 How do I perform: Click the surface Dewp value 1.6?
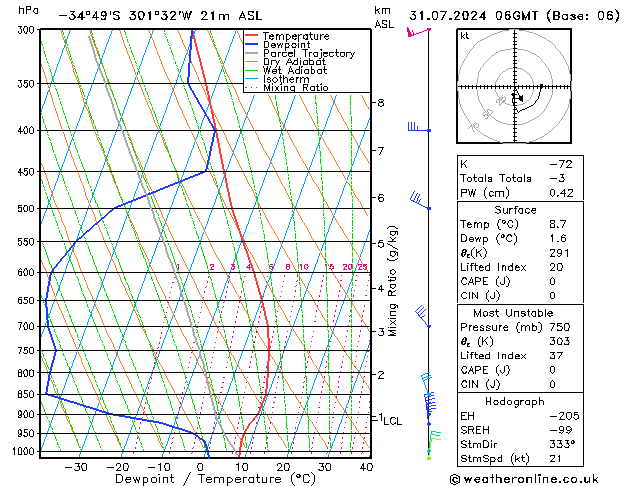click(558, 239)
